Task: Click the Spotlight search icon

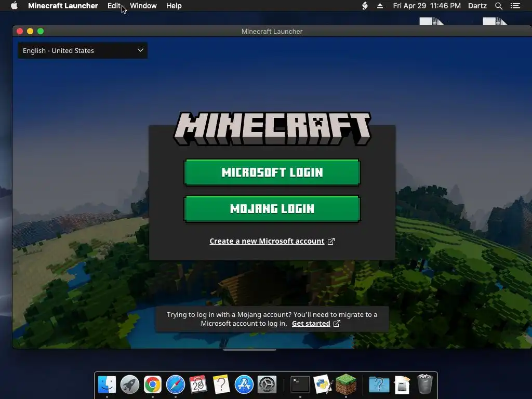Action: (x=498, y=6)
